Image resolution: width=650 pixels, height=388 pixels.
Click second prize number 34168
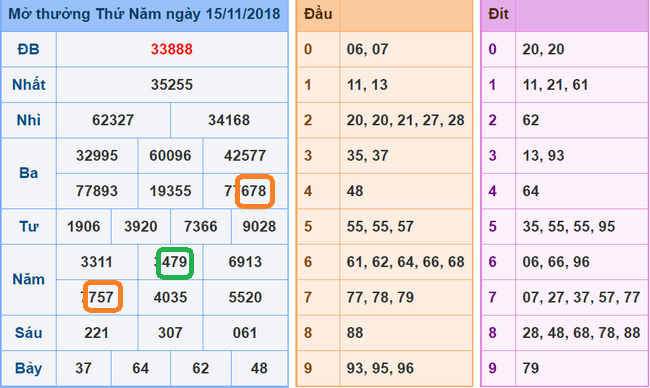[x=229, y=120]
